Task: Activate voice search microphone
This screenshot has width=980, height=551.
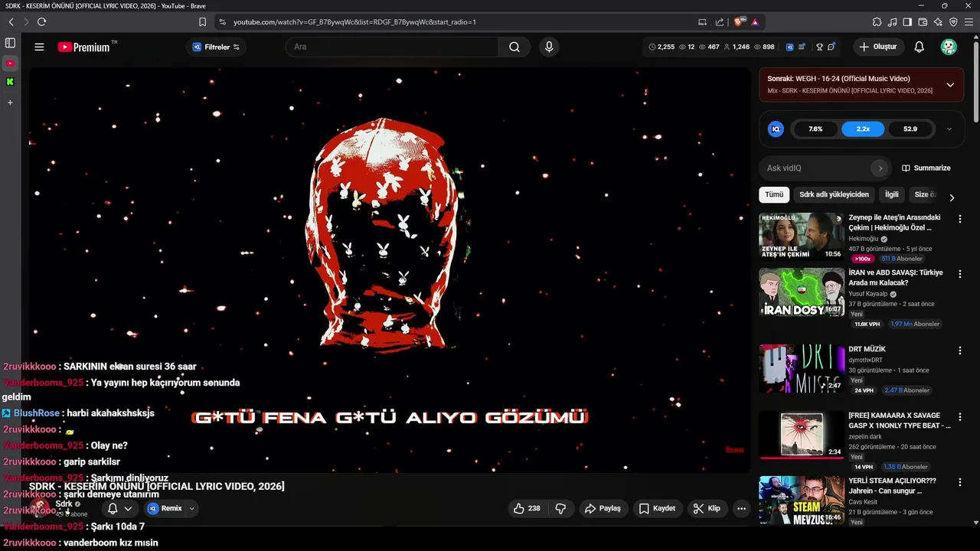Action: click(549, 47)
